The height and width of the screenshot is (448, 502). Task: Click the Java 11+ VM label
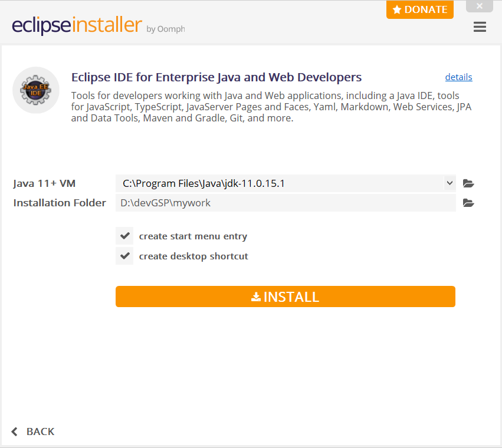pyautogui.click(x=44, y=183)
